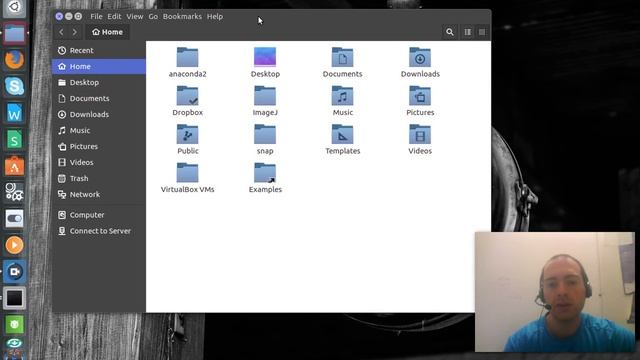Open the anaconda2 folder
Image resolution: width=640 pixels, height=360 pixels.
coord(187,58)
